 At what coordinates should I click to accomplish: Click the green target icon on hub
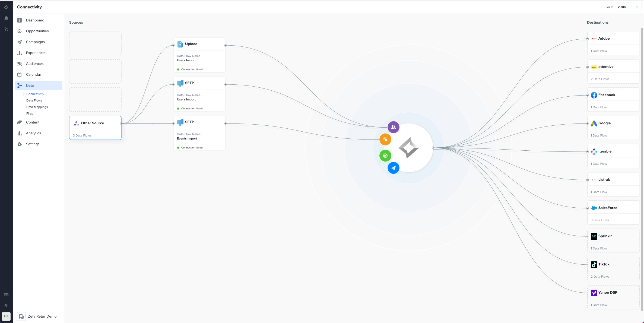(385, 156)
